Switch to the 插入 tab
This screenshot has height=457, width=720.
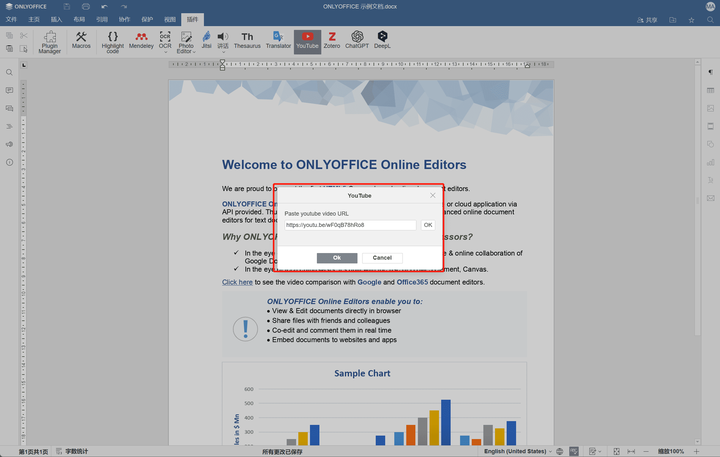pyautogui.click(x=56, y=19)
